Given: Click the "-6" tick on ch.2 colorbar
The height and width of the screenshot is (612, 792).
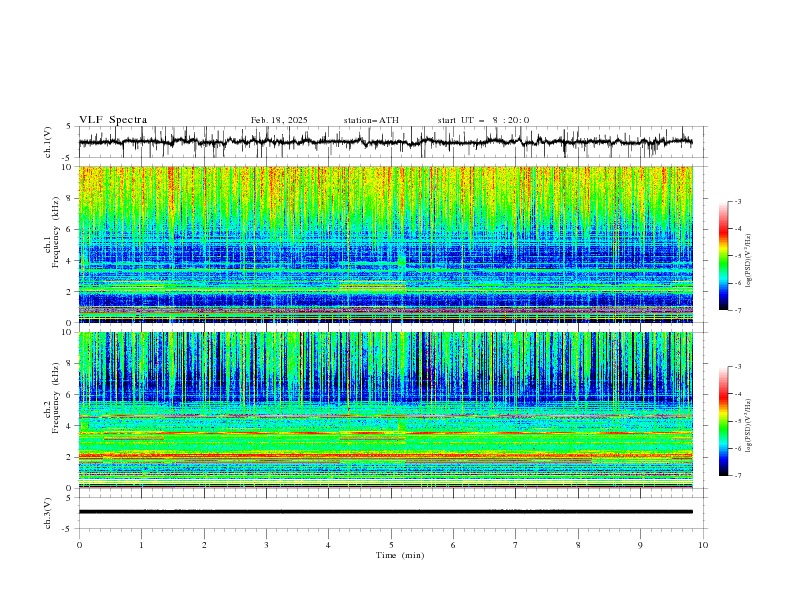Looking at the screenshot, I should (x=737, y=448).
